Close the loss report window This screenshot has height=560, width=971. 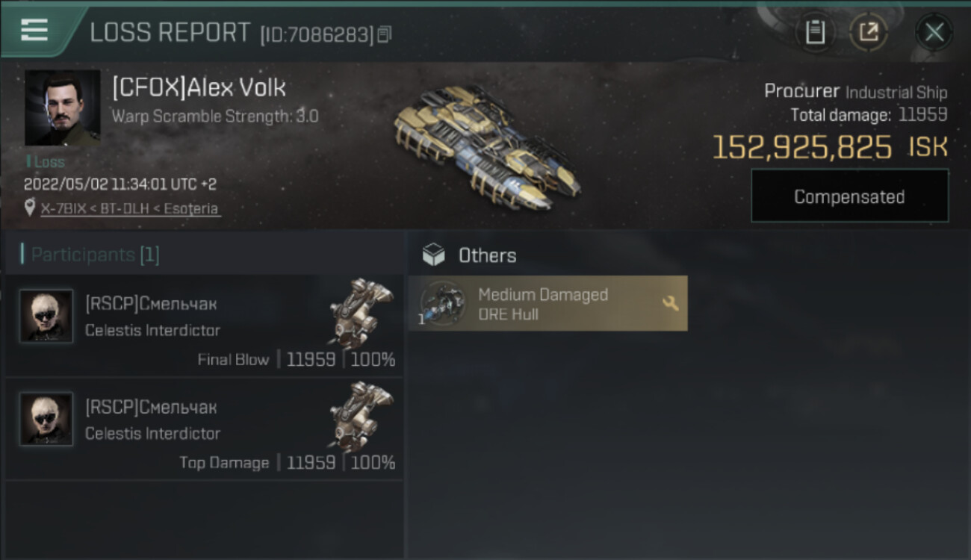934,32
